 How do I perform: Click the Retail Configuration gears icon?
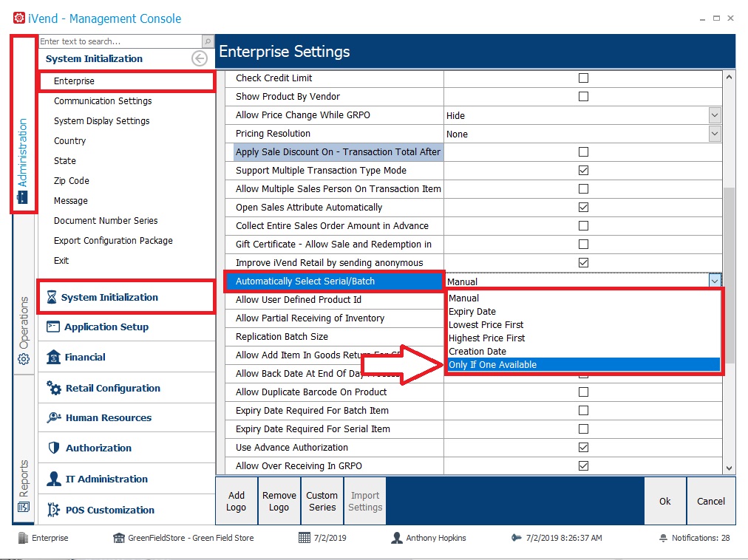coord(54,388)
